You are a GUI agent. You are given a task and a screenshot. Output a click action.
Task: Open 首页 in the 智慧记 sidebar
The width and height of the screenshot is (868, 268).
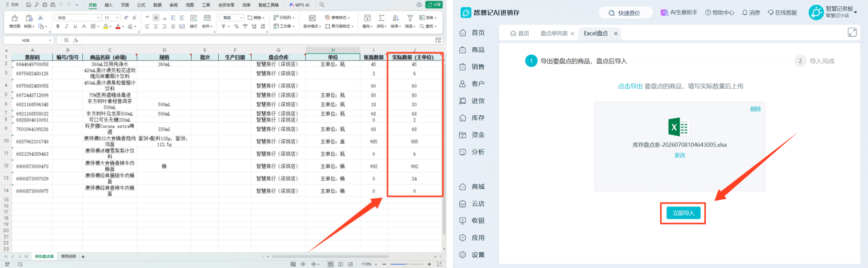(x=473, y=33)
